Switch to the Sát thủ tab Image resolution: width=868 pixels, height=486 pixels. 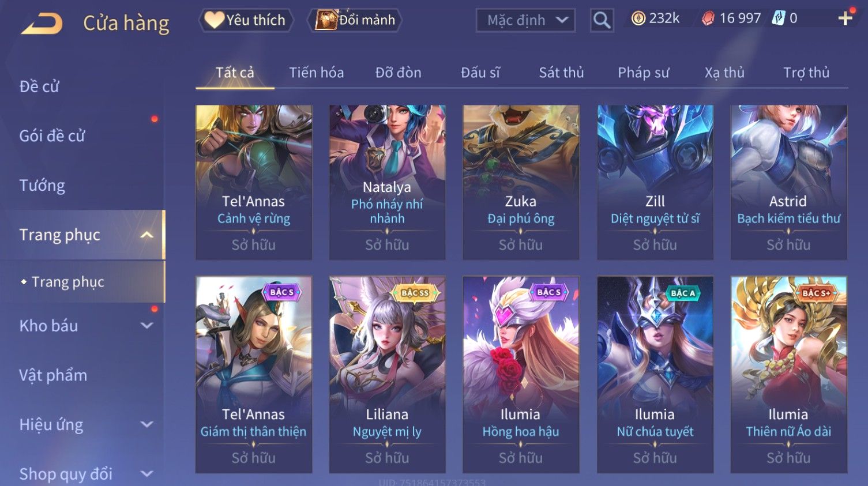[x=561, y=73]
